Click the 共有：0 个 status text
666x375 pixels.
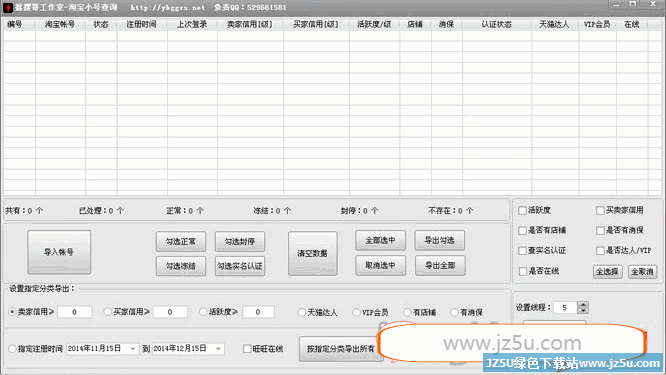(24, 211)
